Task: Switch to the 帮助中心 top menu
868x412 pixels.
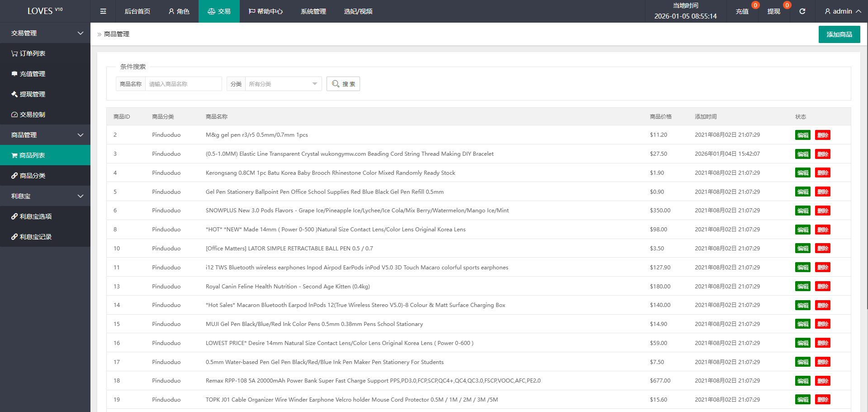Action: coord(266,11)
